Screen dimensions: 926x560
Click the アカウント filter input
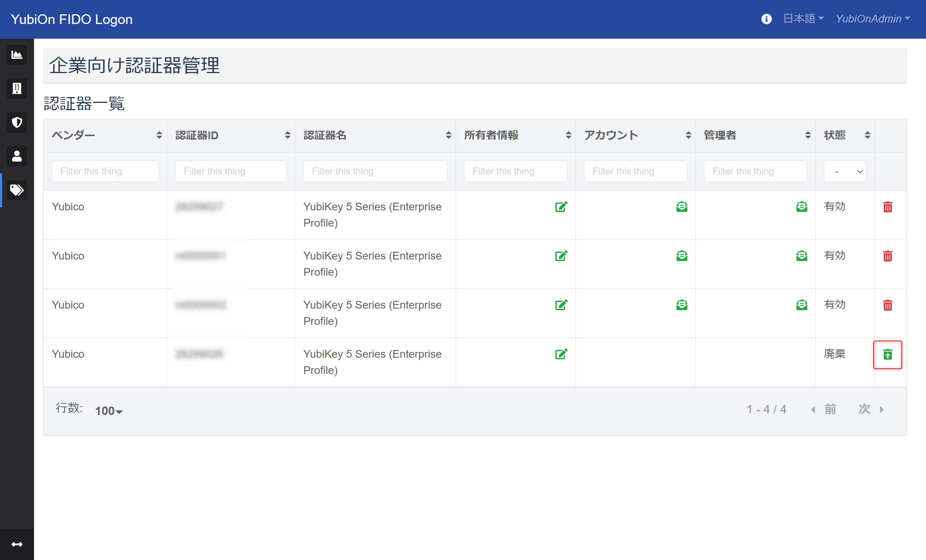click(636, 171)
